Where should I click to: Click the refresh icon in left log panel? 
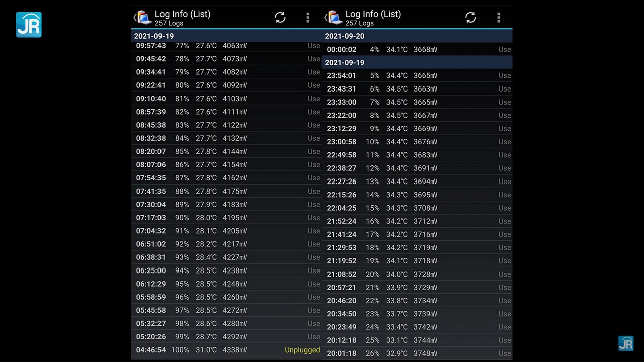(280, 18)
